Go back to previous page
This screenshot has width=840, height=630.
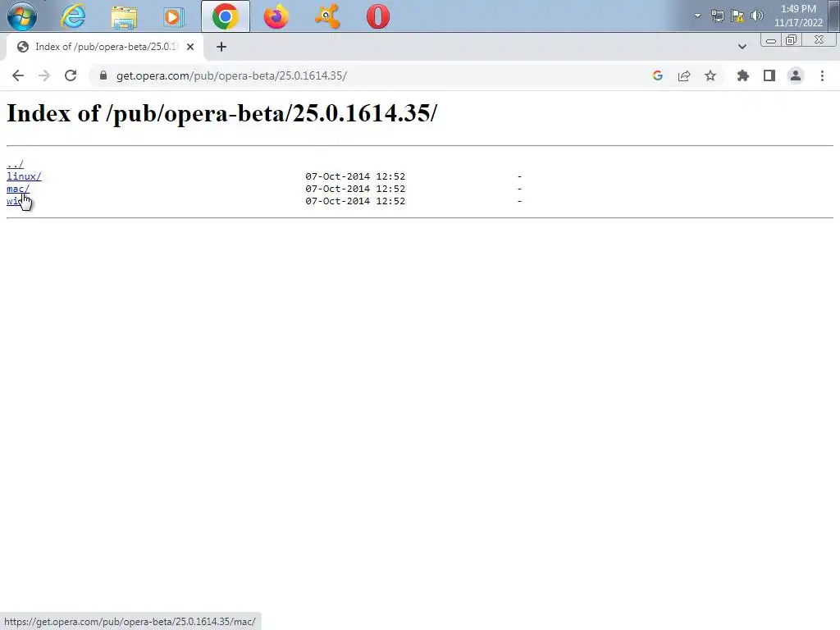click(x=18, y=75)
